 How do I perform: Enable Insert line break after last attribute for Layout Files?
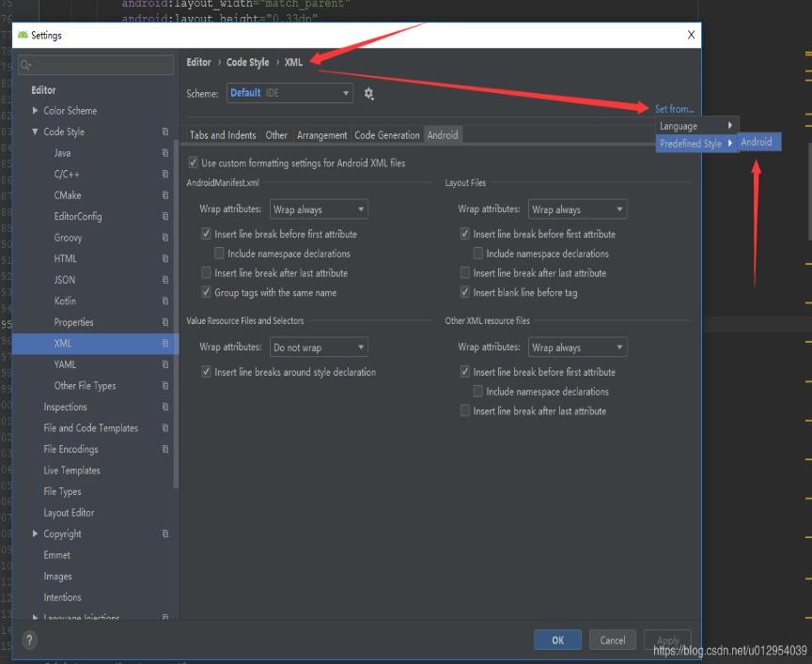coord(464,272)
